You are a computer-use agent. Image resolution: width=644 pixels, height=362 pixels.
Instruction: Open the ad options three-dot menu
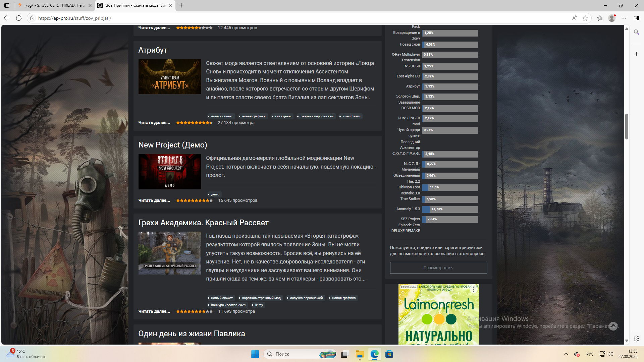(474, 290)
